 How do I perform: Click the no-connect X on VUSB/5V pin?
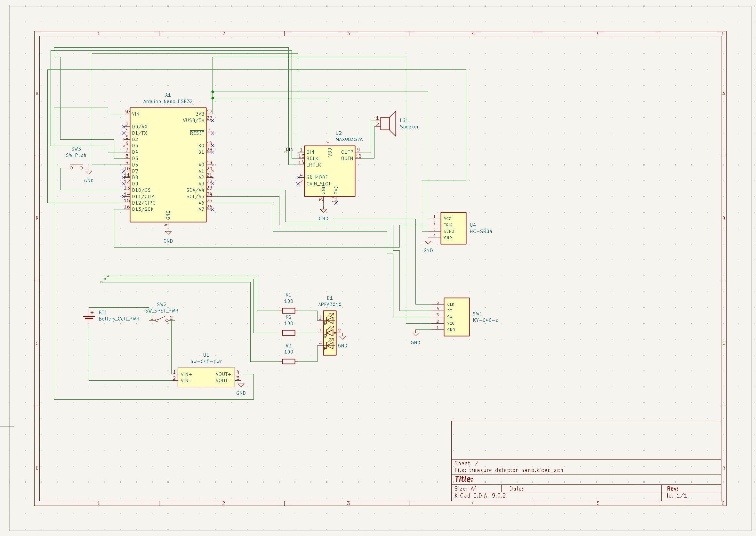pyautogui.click(x=213, y=120)
